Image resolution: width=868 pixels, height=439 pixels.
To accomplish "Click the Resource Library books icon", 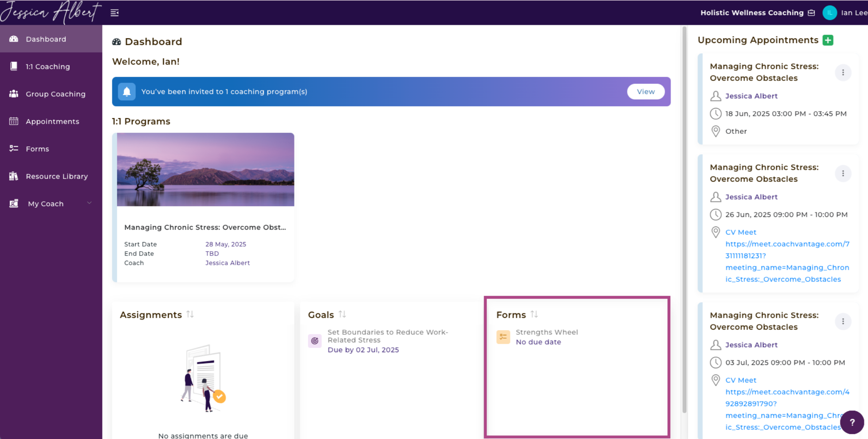I will (14, 176).
